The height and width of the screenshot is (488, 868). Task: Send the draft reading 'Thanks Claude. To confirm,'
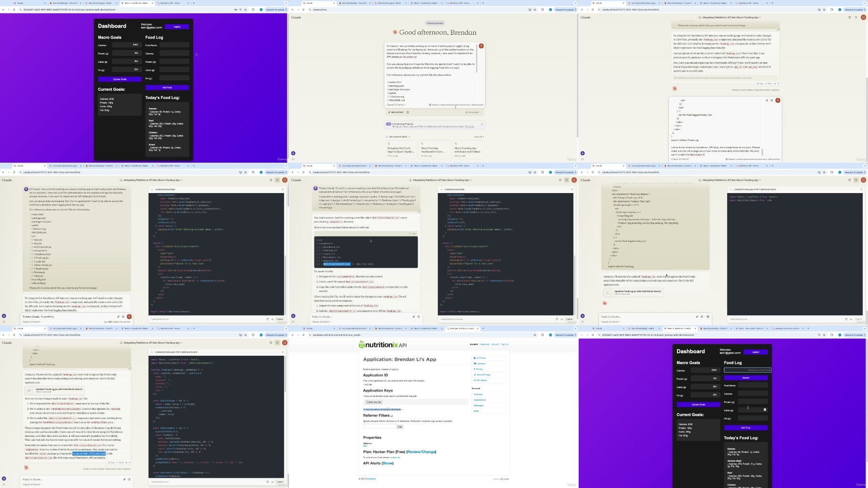coord(129,317)
